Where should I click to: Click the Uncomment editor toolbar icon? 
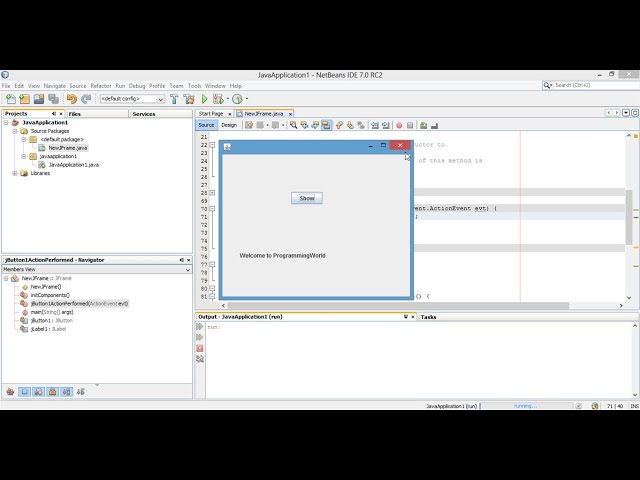434,125
